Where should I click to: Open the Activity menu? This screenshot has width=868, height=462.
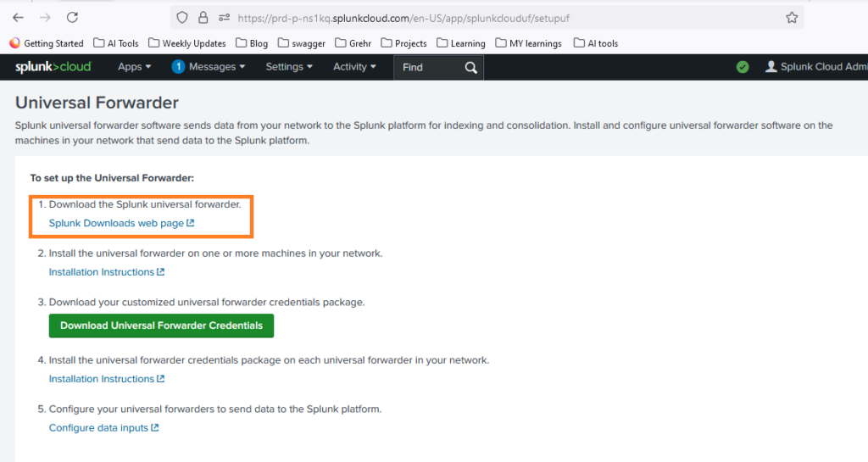354,67
